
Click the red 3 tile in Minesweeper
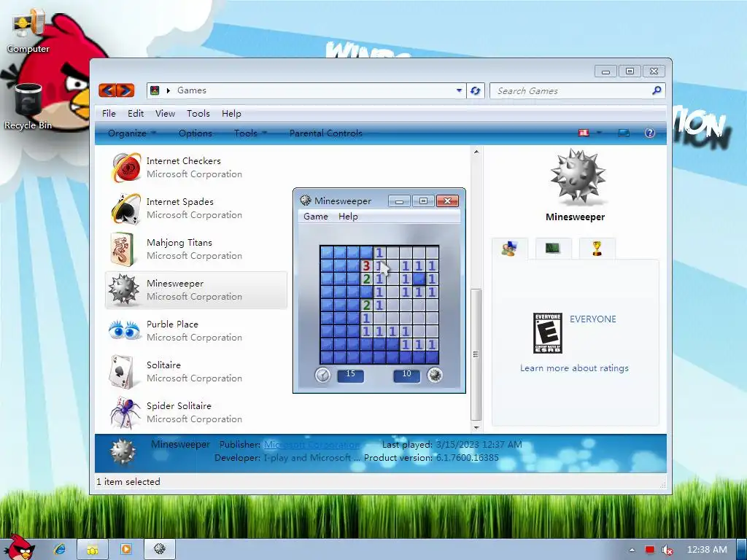coord(366,265)
